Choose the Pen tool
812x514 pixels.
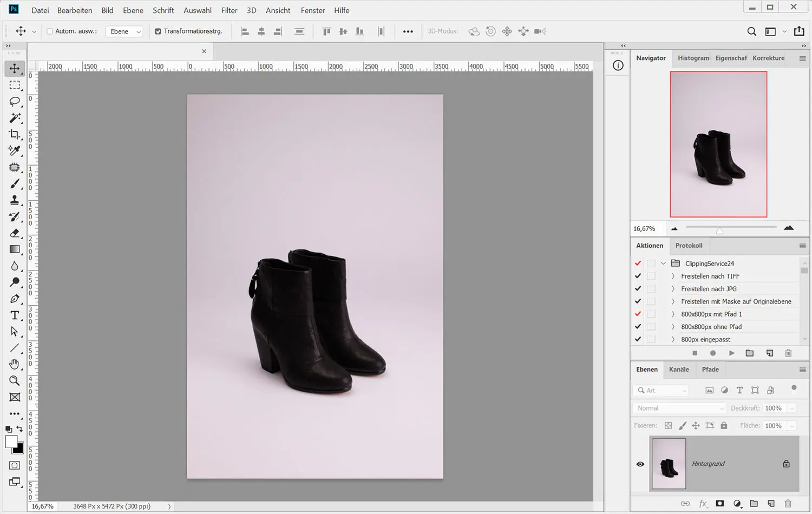[15, 299]
